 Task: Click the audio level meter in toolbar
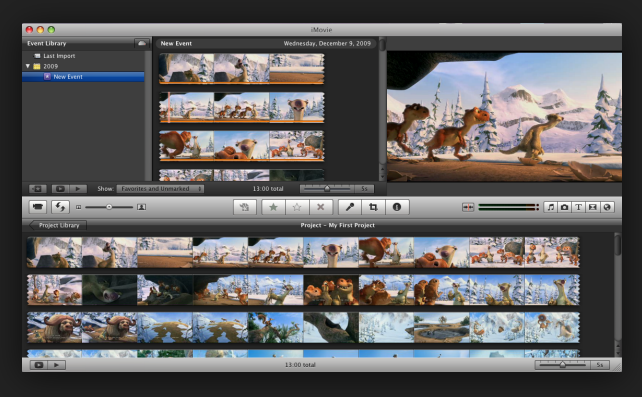[508, 208]
